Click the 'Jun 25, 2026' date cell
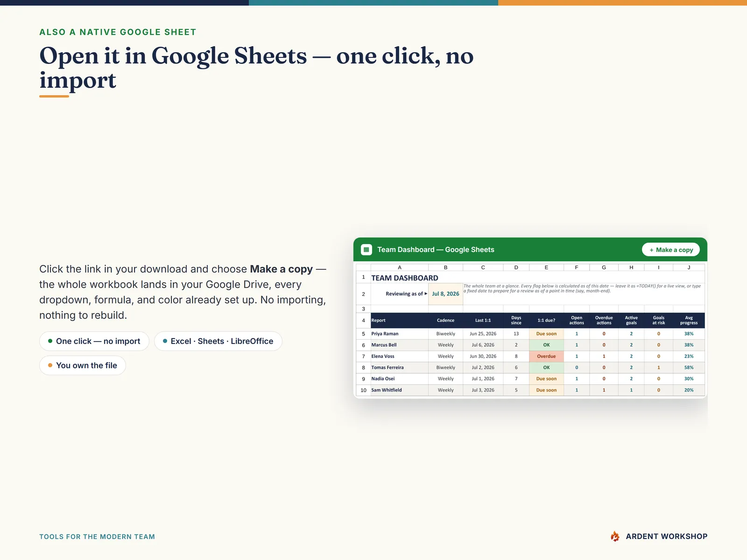 483,334
